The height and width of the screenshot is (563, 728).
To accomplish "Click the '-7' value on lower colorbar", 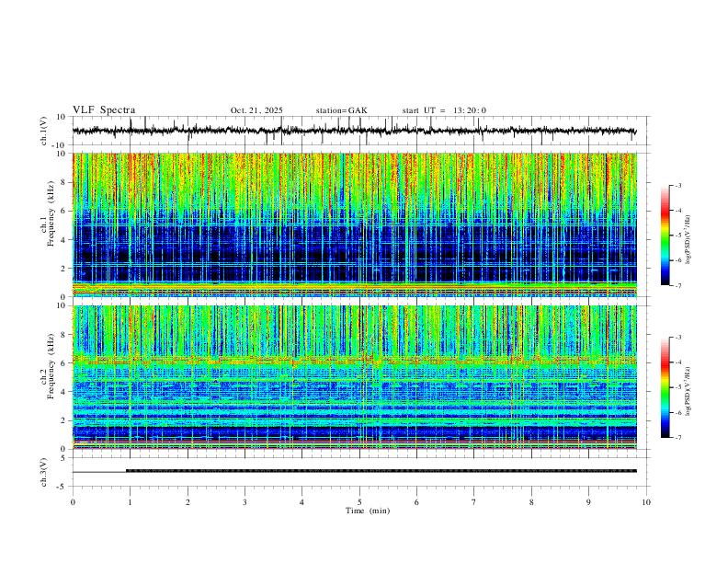I will click(x=677, y=438).
